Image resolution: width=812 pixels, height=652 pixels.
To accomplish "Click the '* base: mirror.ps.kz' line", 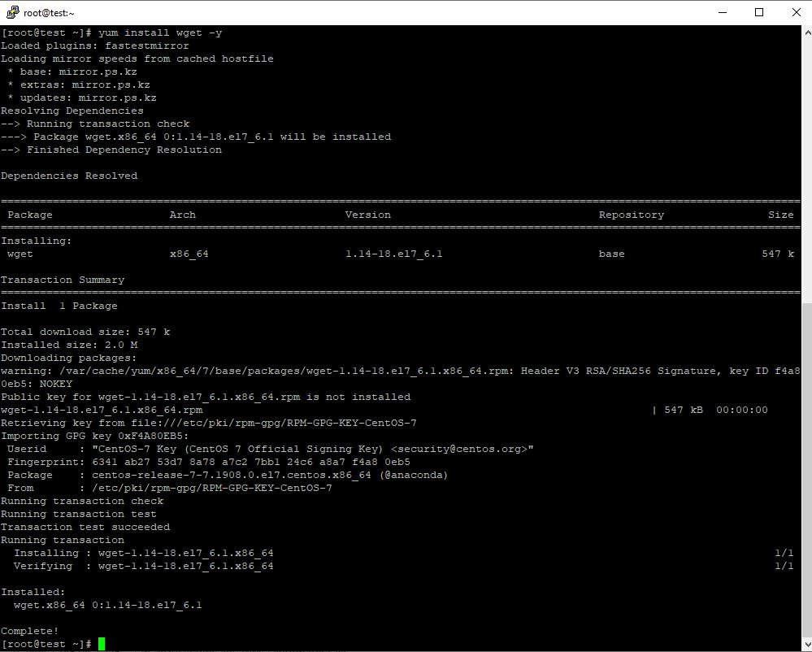I will (72, 72).
